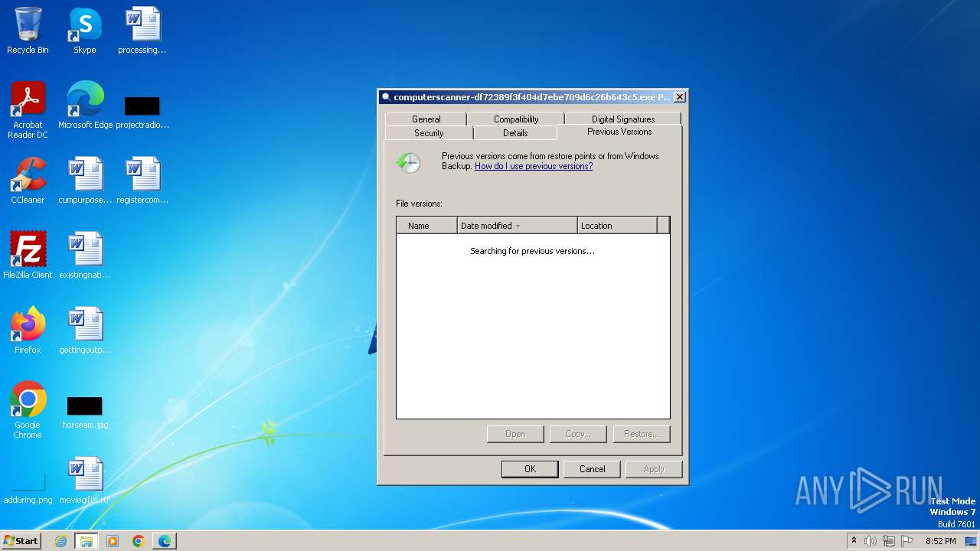Viewport: 980px width, 551px height.
Task: Launch the Google Chrome desktop shortcut
Action: (28, 409)
